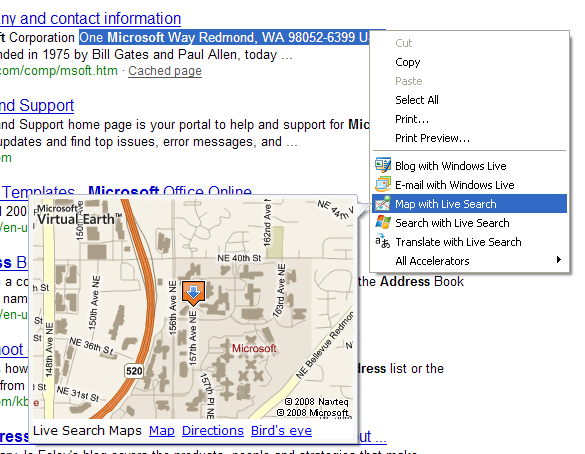Click the Live Search Maps caption
The width and height of the screenshot is (585, 454).
(x=87, y=430)
